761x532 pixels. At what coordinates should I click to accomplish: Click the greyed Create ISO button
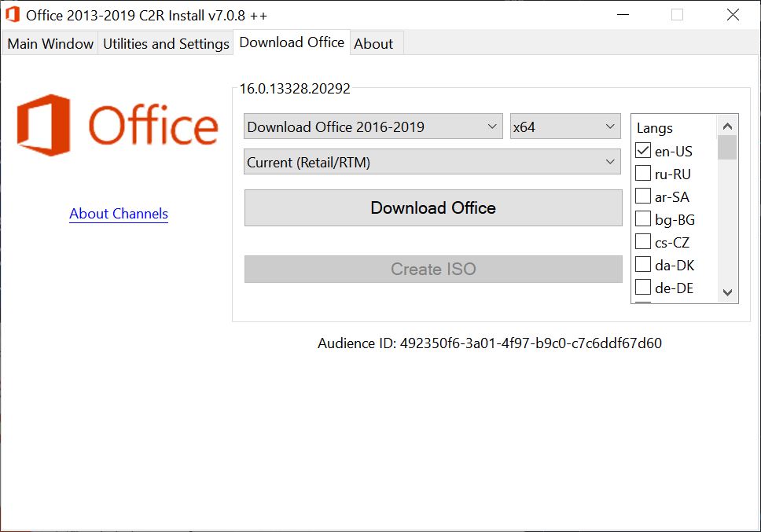click(433, 270)
